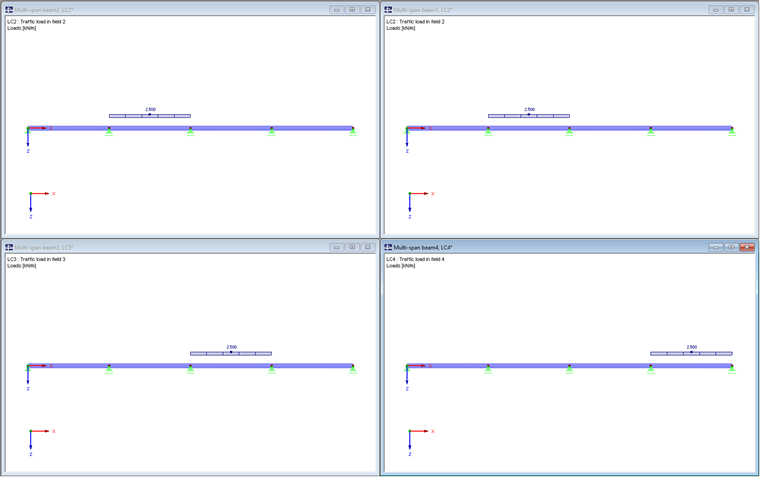Minimize the Multi-span beam2 window

pyautogui.click(x=336, y=10)
